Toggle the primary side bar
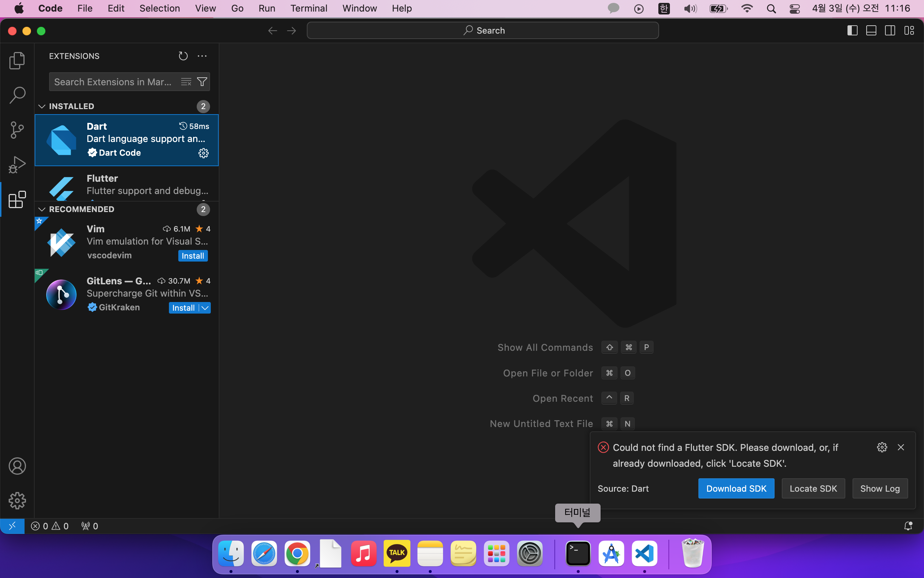 pyautogui.click(x=853, y=31)
